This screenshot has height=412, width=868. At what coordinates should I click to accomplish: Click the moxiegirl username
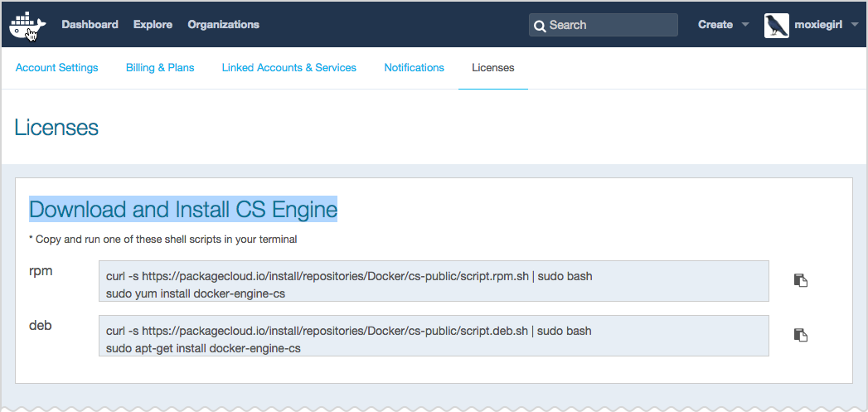[x=818, y=25]
